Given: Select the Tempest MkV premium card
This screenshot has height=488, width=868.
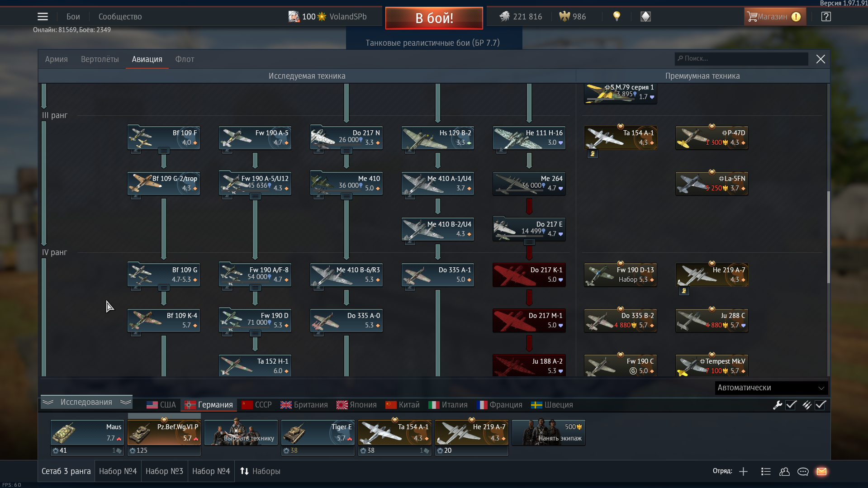Looking at the screenshot, I should point(712,365).
